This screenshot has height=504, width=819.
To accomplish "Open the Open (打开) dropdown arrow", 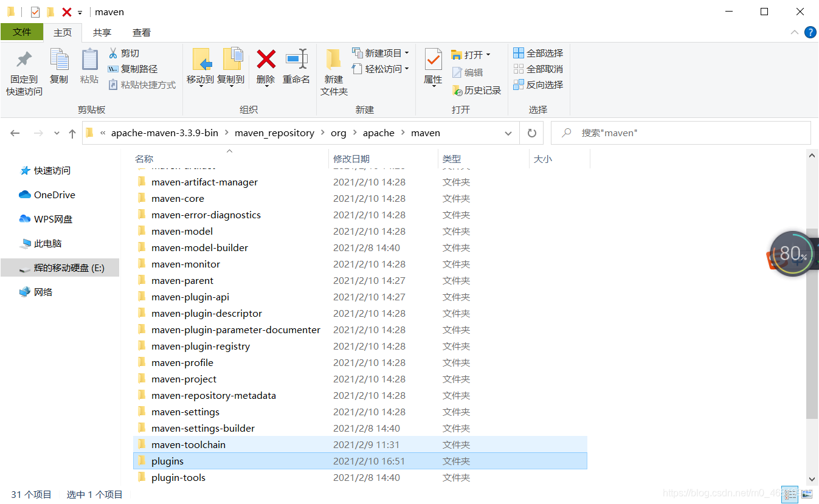I will pos(488,55).
